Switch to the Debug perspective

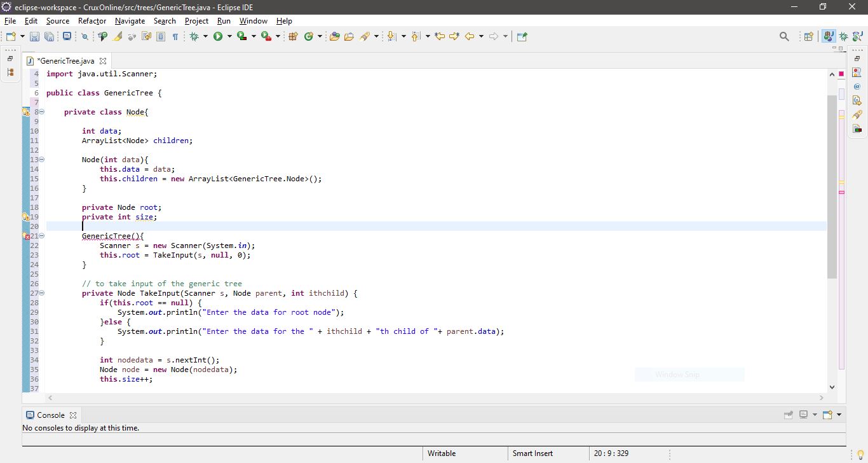click(844, 37)
